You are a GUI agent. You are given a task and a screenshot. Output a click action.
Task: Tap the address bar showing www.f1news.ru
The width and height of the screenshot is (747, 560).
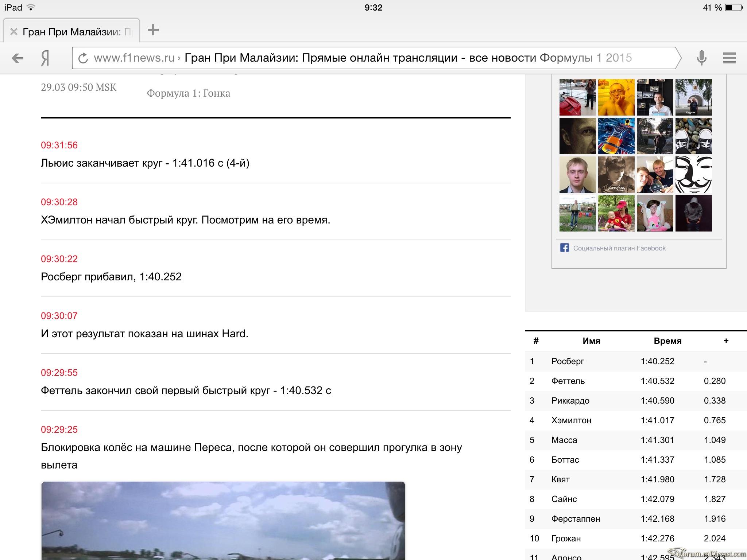coord(376,58)
